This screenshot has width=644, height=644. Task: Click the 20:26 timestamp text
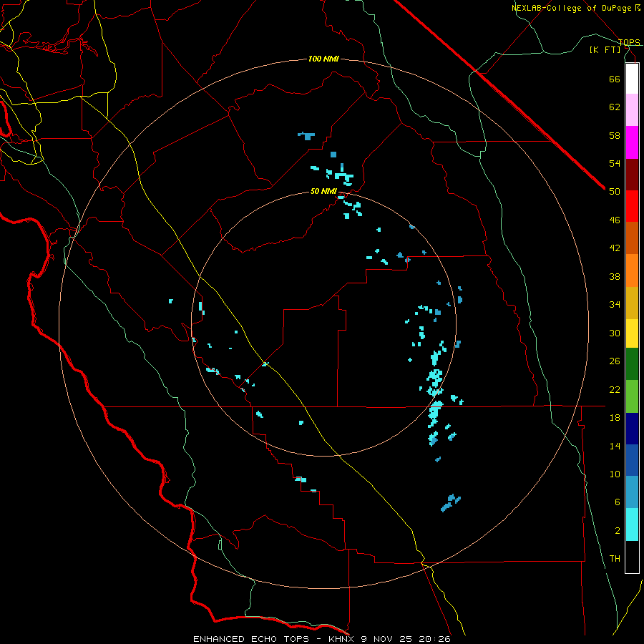(434, 639)
